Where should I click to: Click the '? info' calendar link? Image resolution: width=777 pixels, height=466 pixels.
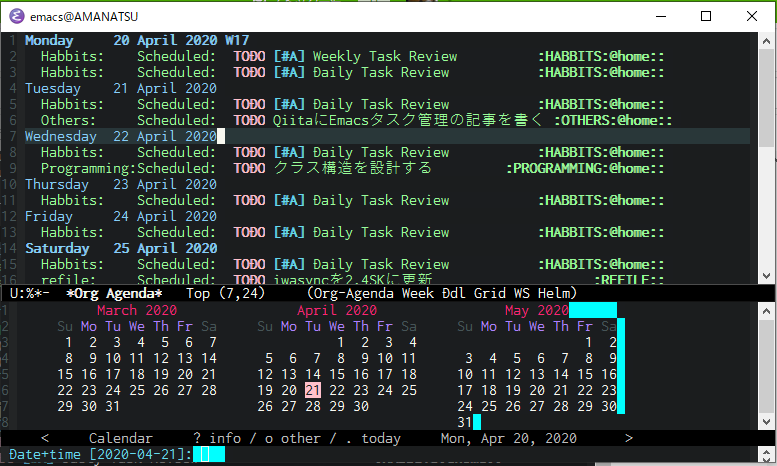pyautogui.click(x=217, y=438)
